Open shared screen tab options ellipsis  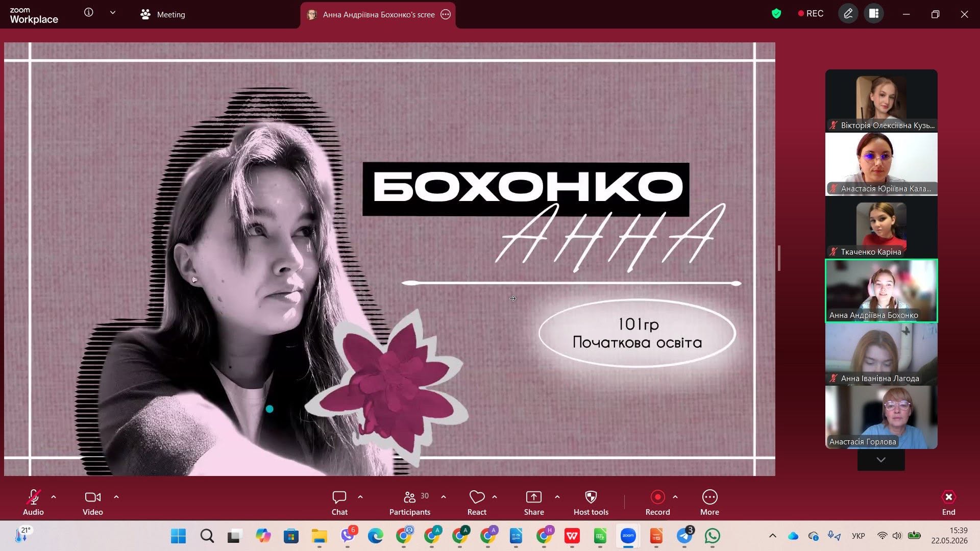(x=446, y=14)
